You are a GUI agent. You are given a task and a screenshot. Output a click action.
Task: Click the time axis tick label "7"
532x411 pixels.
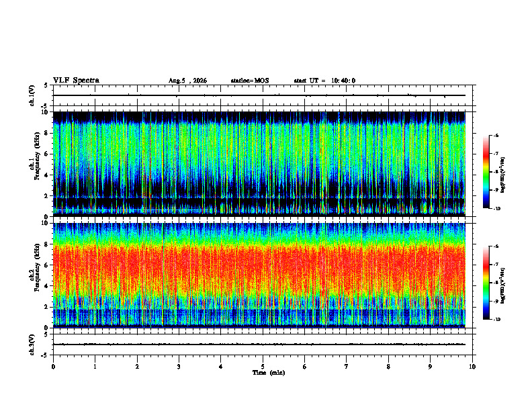pyautogui.click(x=347, y=367)
